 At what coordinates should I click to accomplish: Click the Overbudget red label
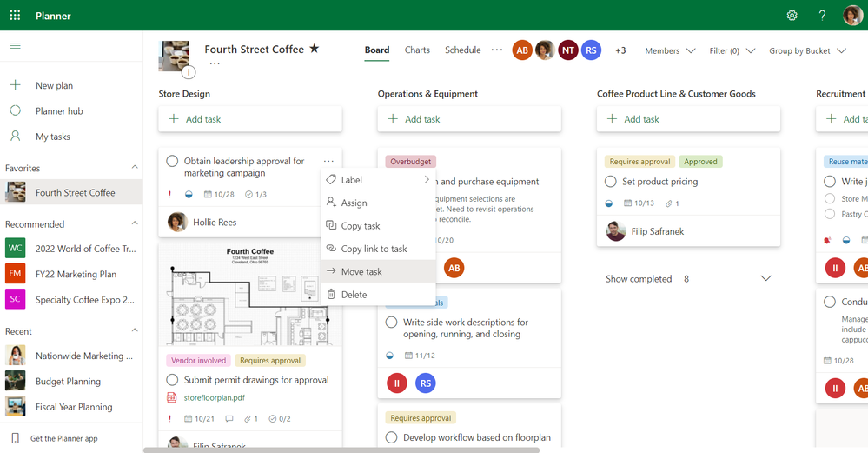(x=411, y=162)
